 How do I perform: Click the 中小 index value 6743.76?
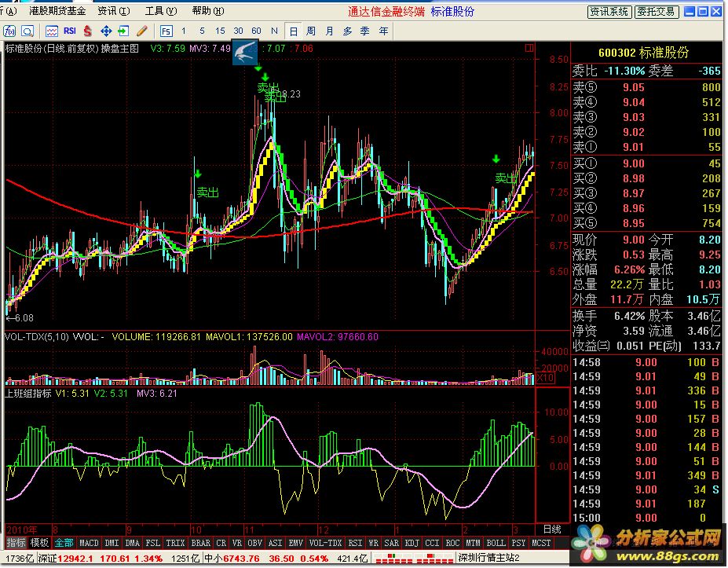pos(241,559)
